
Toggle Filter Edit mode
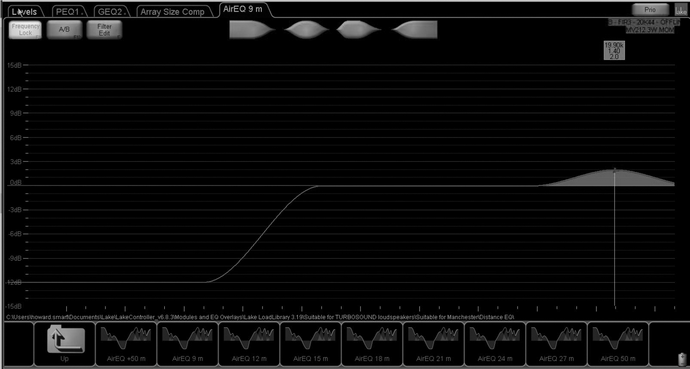tap(104, 29)
